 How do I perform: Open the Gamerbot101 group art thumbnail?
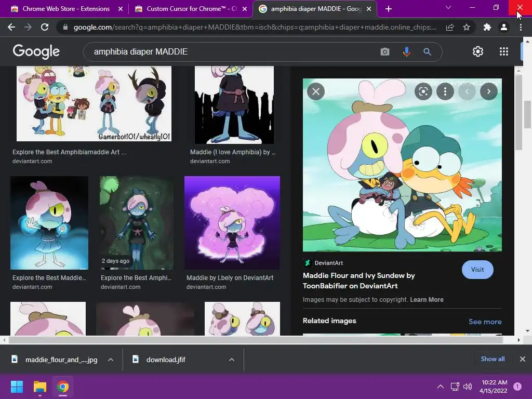click(94, 103)
